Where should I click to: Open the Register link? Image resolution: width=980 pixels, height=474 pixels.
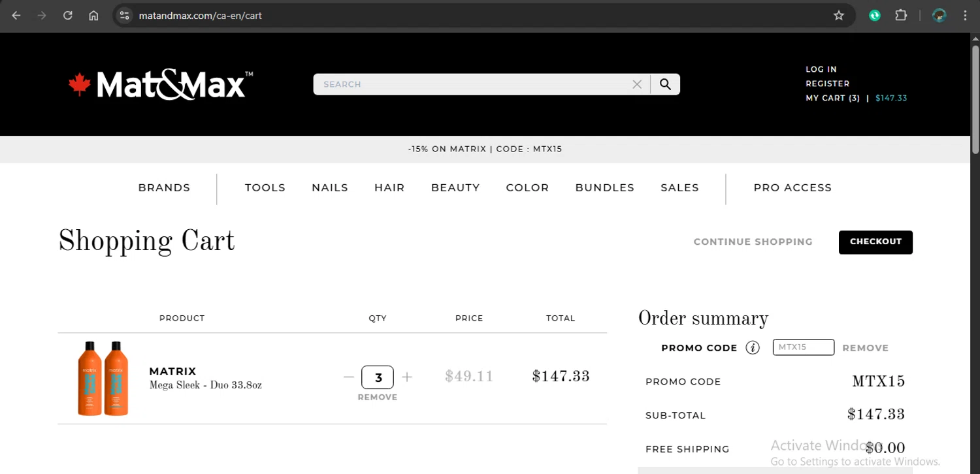[828, 84]
